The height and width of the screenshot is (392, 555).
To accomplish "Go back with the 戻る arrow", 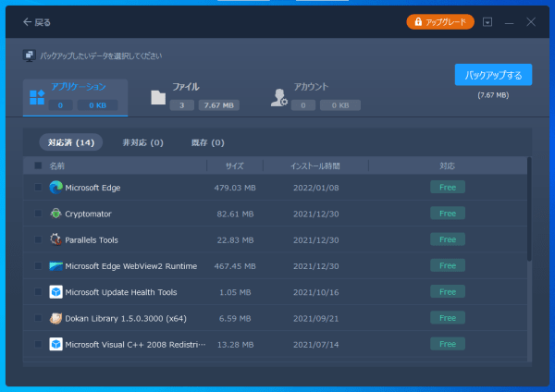I will [x=37, y=22].
